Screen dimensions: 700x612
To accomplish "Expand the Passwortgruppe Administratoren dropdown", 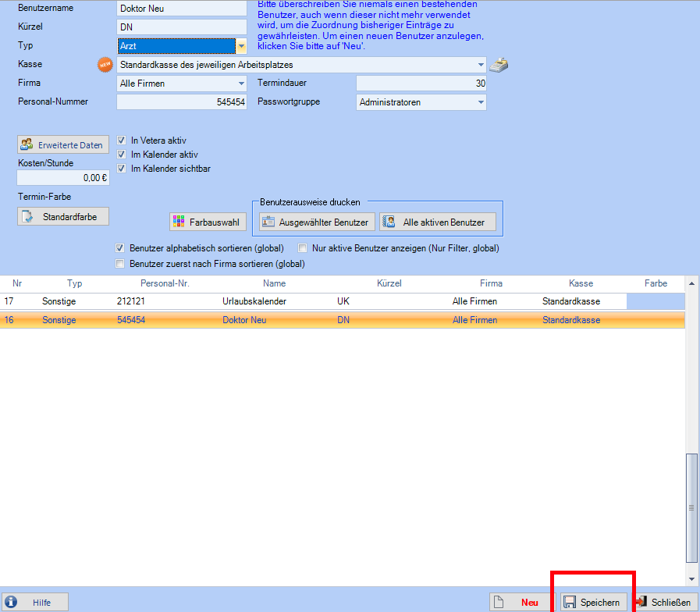I will point(480,102).
